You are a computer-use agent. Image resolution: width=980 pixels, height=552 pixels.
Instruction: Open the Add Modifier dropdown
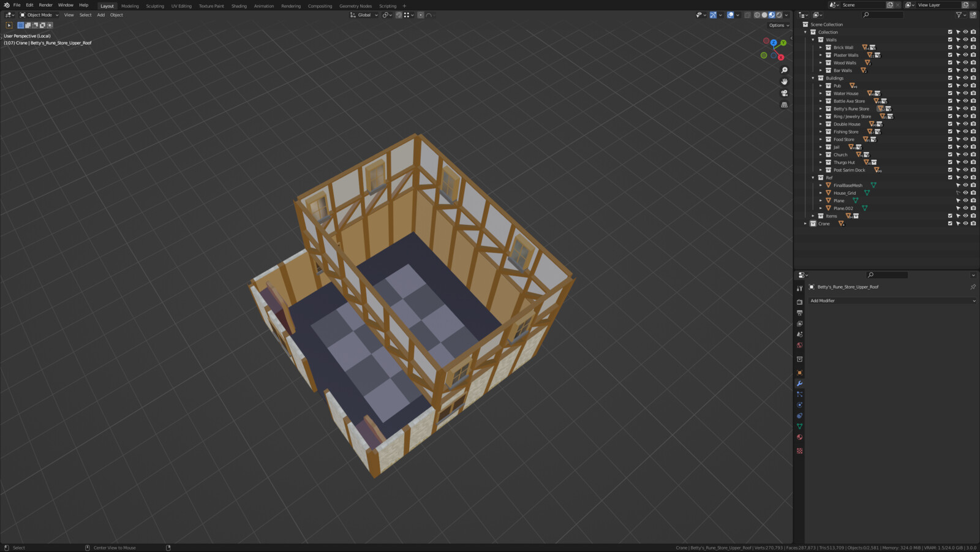892,301
